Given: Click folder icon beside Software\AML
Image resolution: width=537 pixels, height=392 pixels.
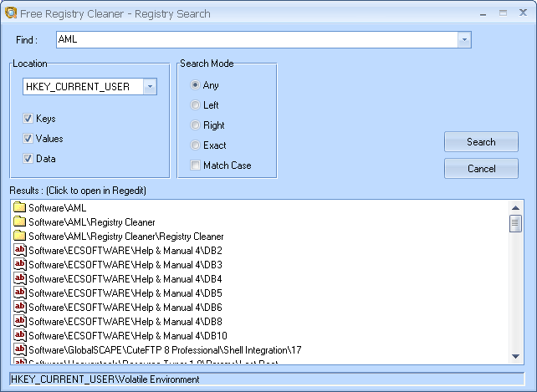Looking at the screenshot, I should point(19,207).
